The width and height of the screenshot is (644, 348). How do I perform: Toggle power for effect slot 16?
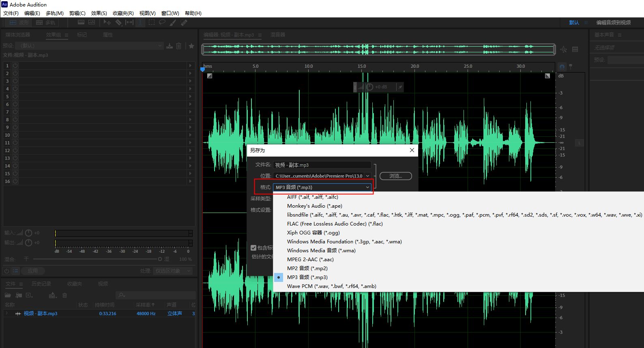click(15, 181)
